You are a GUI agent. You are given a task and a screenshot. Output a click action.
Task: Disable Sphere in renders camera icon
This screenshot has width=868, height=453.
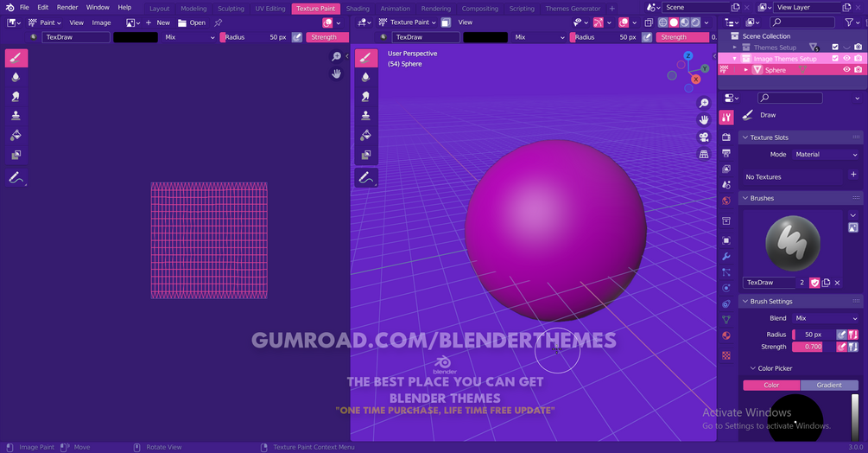858,70
